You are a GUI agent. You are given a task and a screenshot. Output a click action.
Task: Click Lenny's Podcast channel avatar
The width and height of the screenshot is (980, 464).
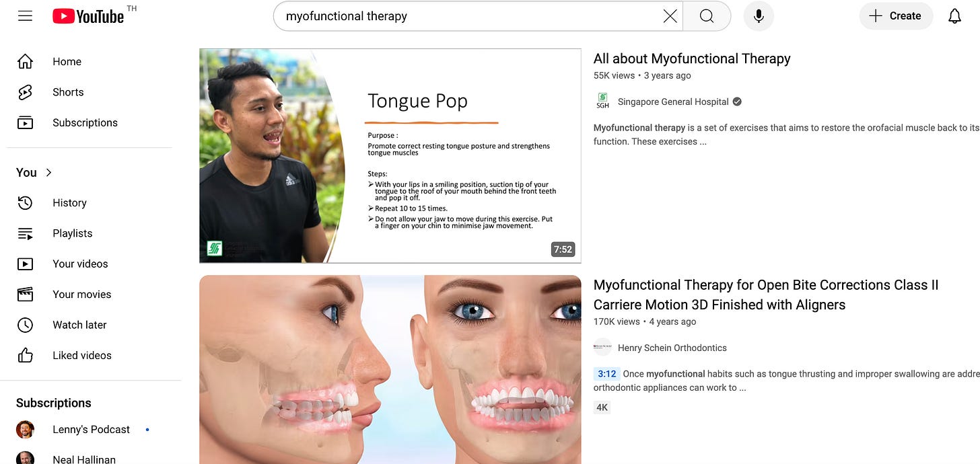tap(25, 429)
